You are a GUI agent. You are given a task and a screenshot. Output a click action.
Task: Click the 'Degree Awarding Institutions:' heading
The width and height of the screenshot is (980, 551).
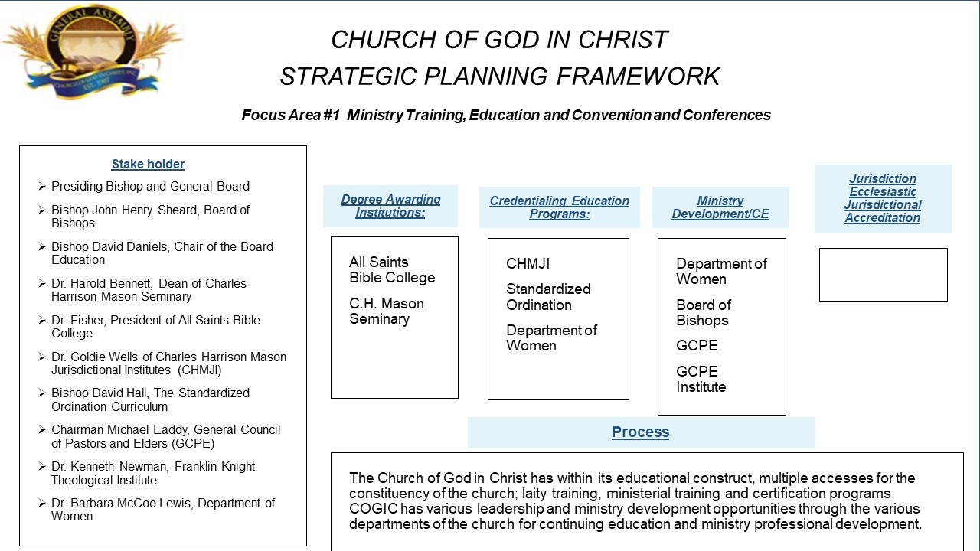390,206
